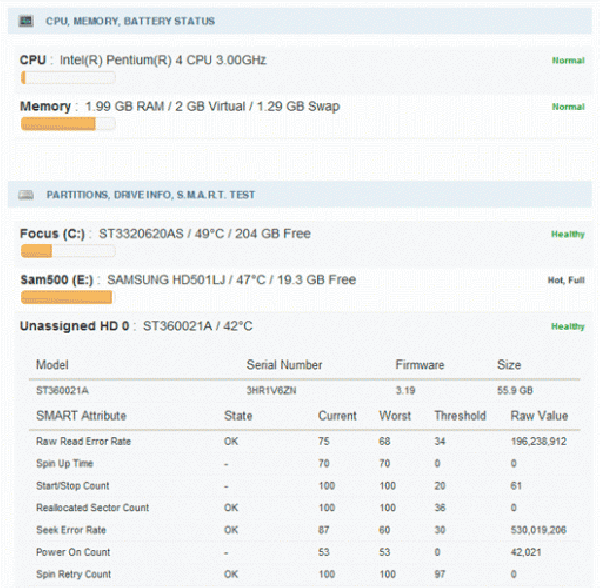Click the Hot, Full status of Sam500
Image resolution: width=600 pixels, height=588 pixels.
566,280
